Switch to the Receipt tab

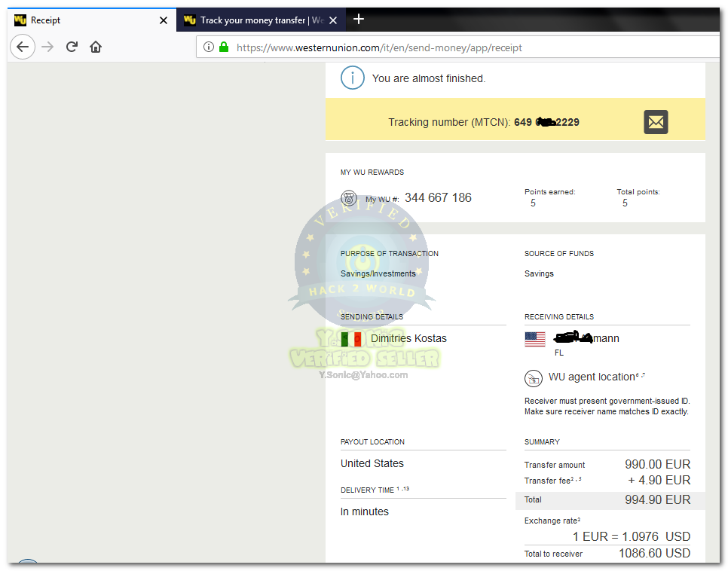92,20
